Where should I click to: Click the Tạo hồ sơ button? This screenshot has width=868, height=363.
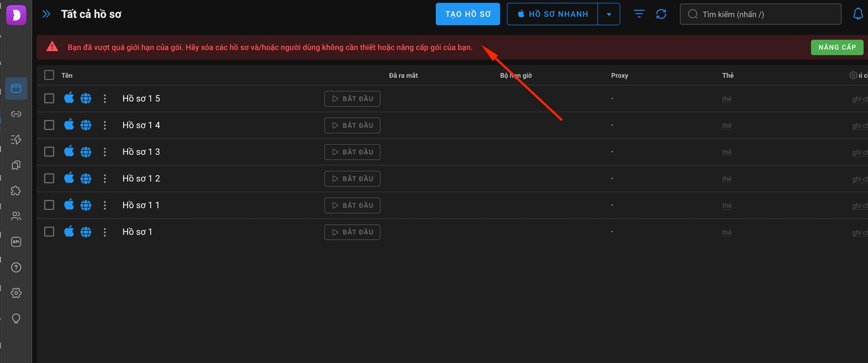tap(468, 14)
